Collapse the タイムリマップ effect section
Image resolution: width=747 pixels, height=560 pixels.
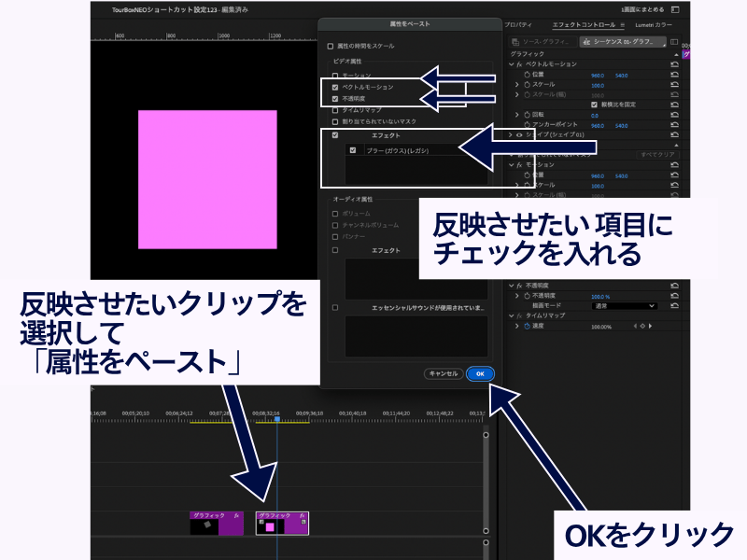511,316
